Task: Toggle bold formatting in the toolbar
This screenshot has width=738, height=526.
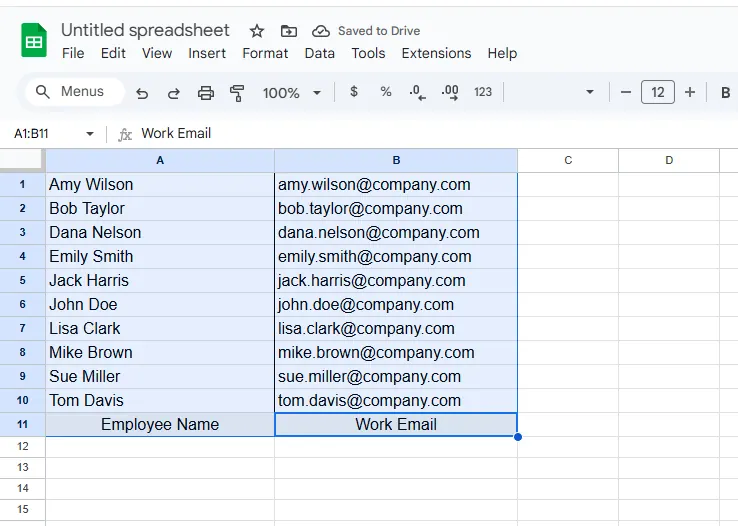Action: point(725,92)
